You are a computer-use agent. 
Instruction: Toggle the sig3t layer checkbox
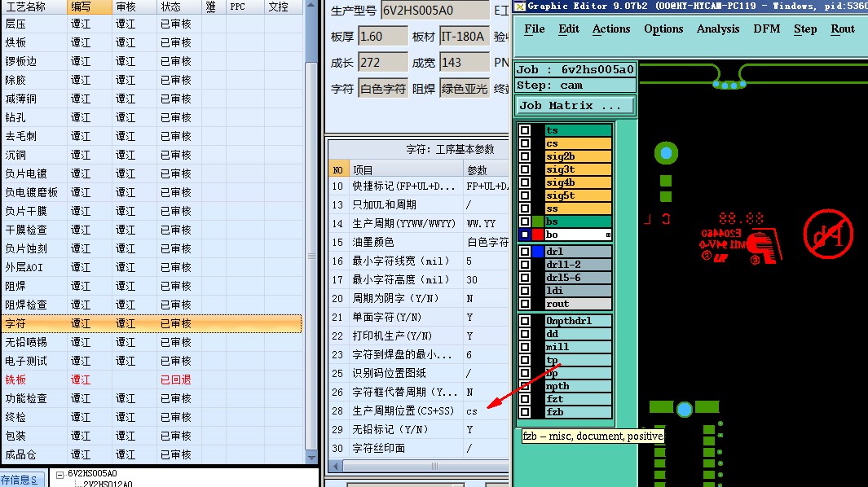[x=525, y=170]
